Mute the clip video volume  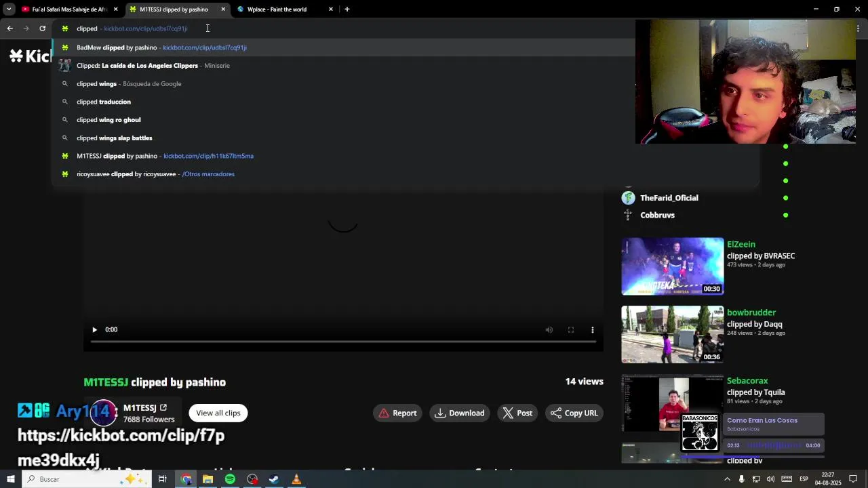549,329
